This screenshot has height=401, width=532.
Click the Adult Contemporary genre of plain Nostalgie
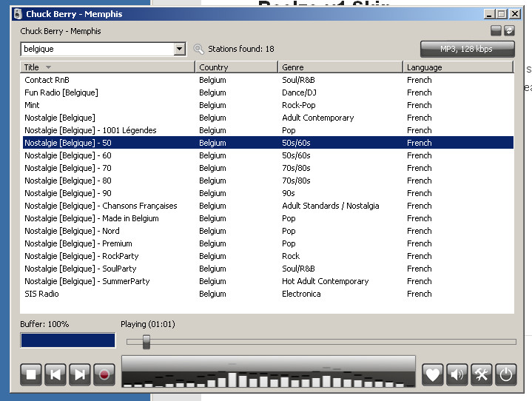(318, 118)
